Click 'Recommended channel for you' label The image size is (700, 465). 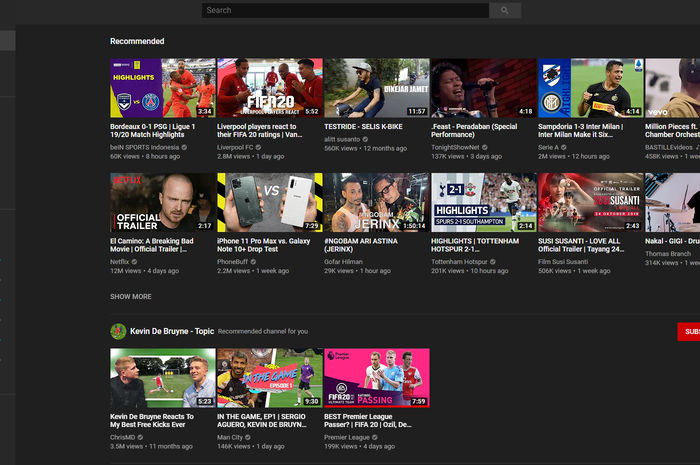click(x=263, y=332)
